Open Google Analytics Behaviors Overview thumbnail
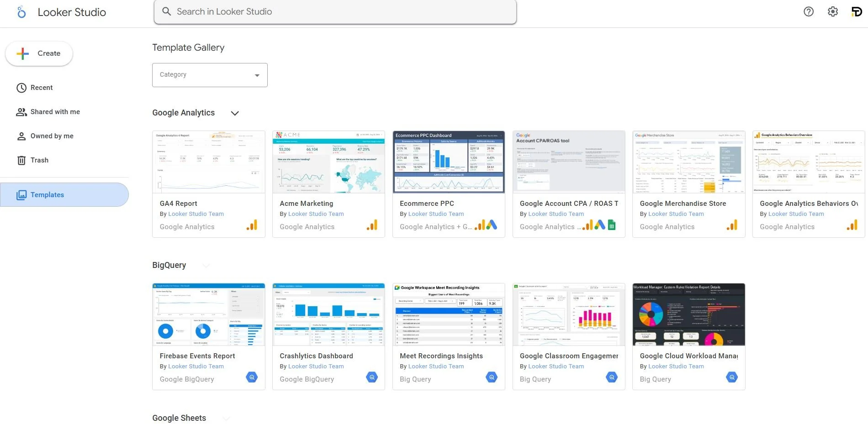 (809, 162)
